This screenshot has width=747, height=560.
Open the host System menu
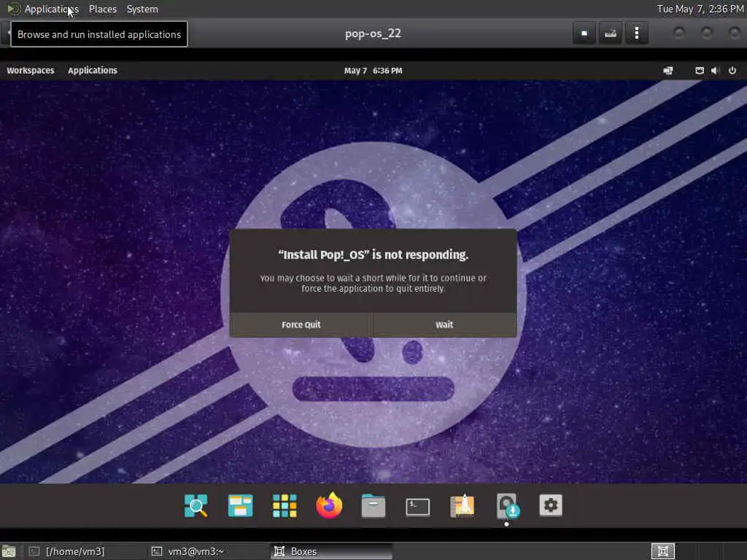(142, 9)
